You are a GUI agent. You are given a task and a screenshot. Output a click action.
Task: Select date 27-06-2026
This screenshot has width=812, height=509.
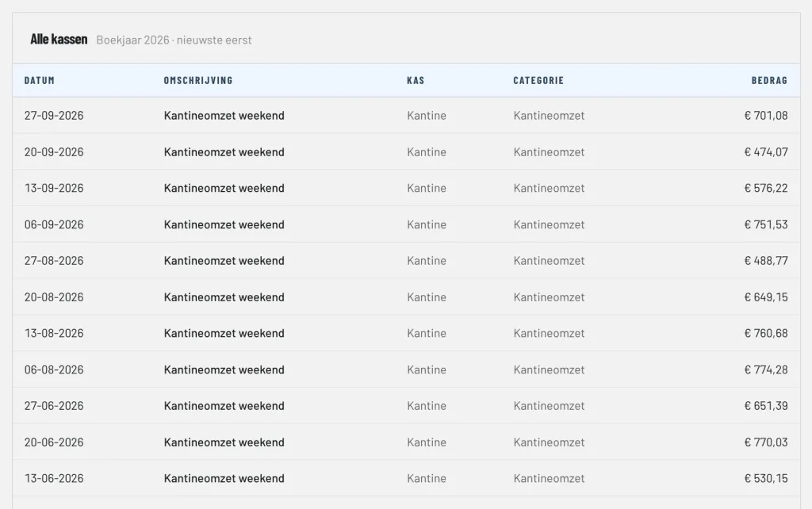pos(54,406)
